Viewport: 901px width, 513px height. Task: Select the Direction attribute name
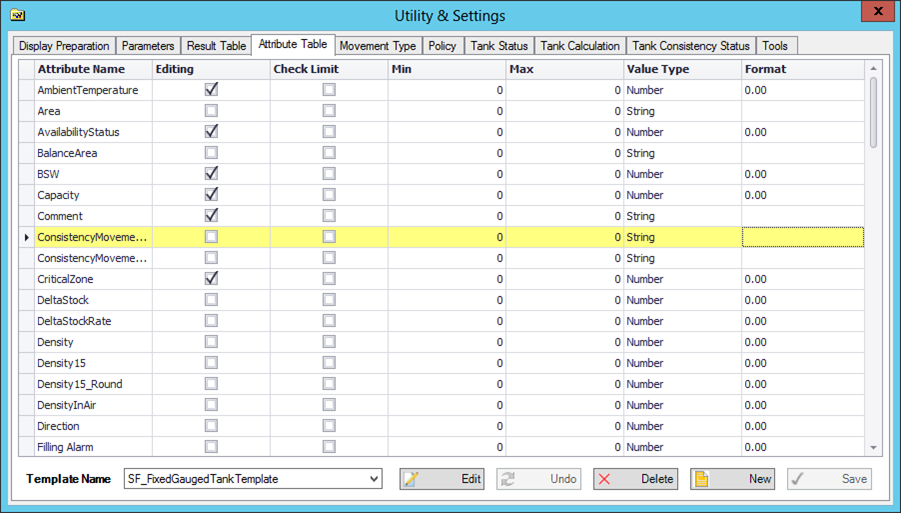59,426
